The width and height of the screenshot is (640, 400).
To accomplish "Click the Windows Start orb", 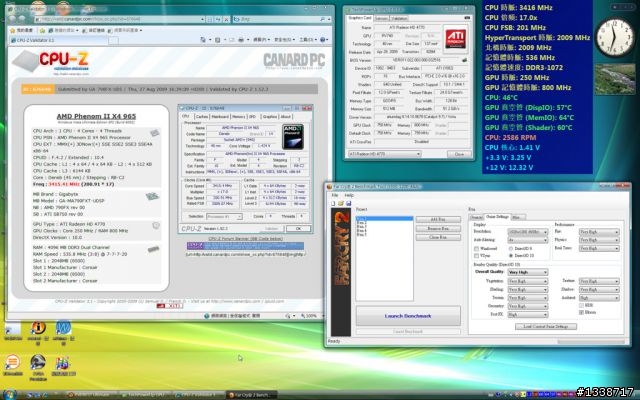I will pyautogui.click(x=9, y=395).
